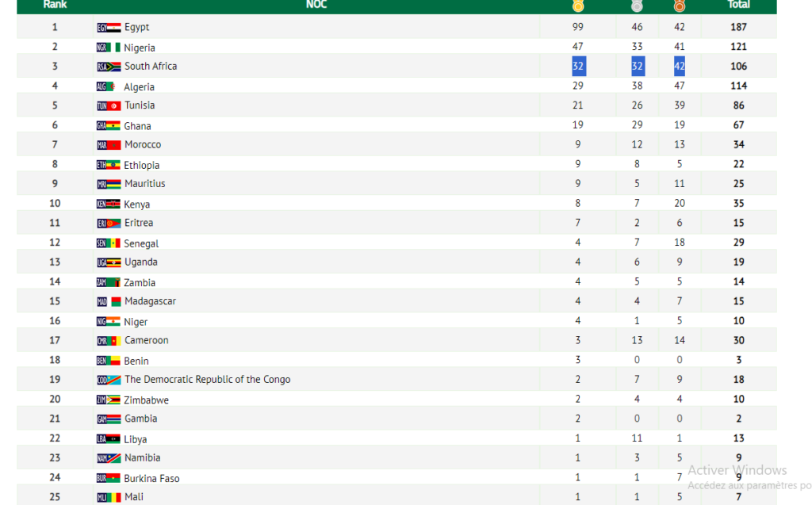The width and height of the screenshot is (812, 505).
Task: Click South Africa's highlighted bronze count 42
Action: coord(680,67)
